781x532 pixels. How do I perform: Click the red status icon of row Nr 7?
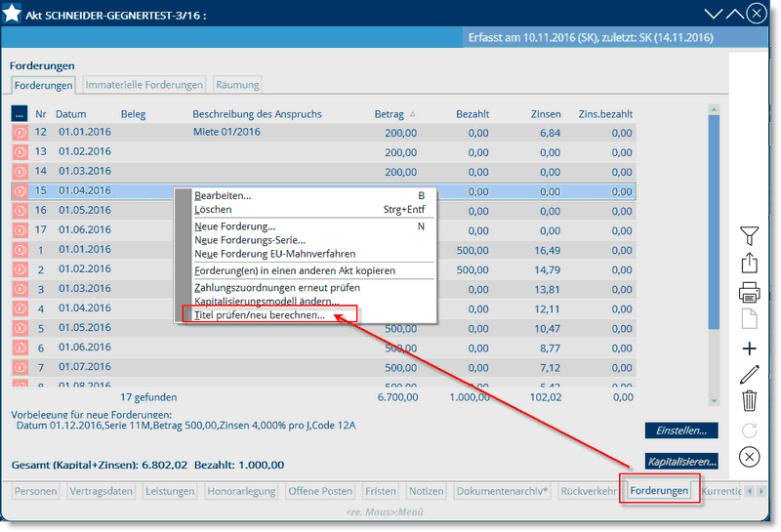coord(20,368)
